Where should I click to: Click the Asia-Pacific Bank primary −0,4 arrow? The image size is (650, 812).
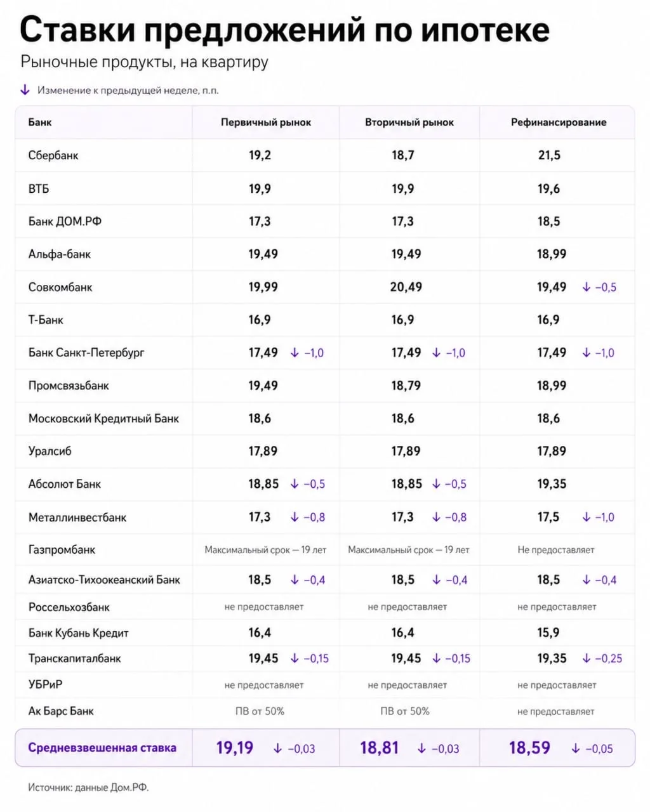295,580
